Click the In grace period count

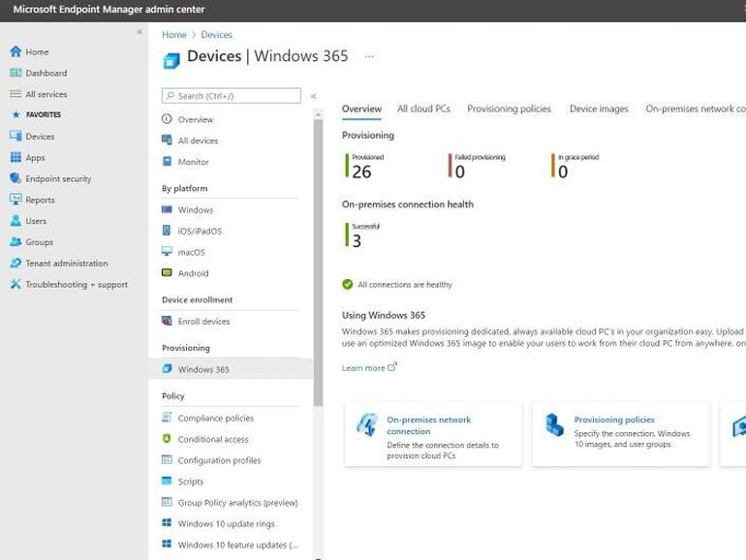(563, 171)
